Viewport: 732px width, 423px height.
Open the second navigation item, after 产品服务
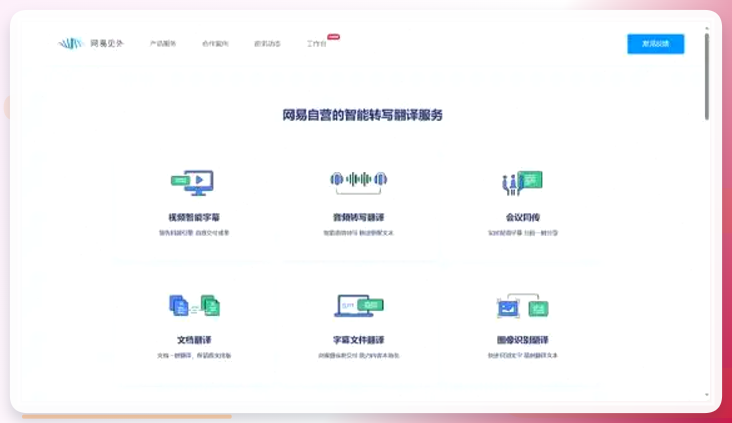click(215, 43)
